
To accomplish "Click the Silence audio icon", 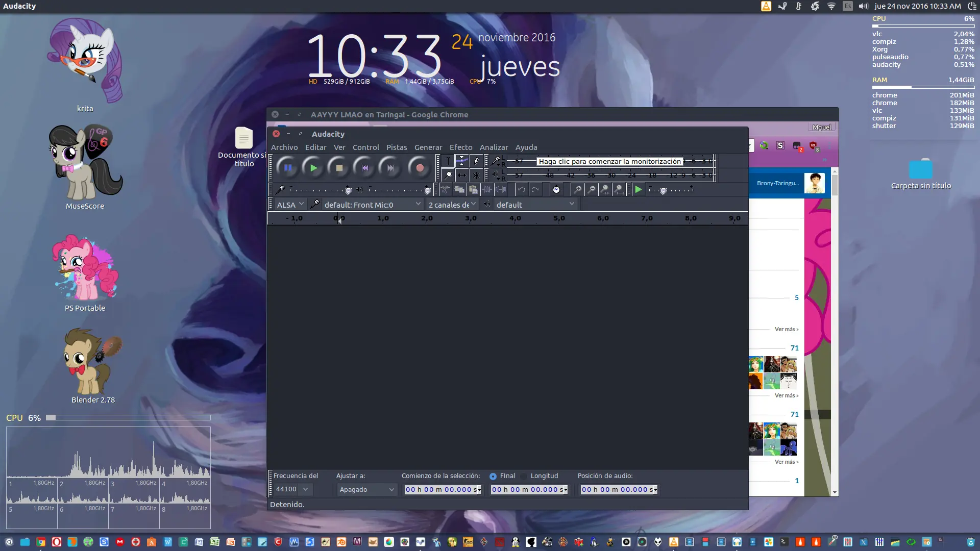I will [x=500, y=190].
